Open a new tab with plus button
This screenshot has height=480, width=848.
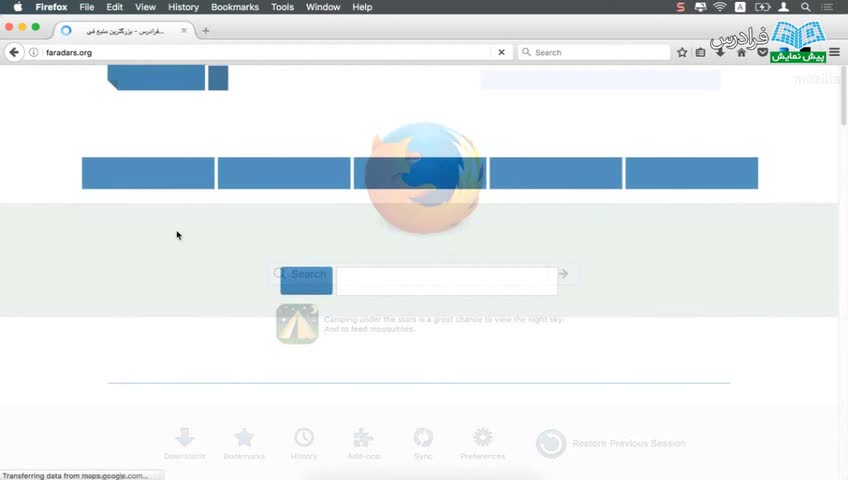[x=206, y=31]
